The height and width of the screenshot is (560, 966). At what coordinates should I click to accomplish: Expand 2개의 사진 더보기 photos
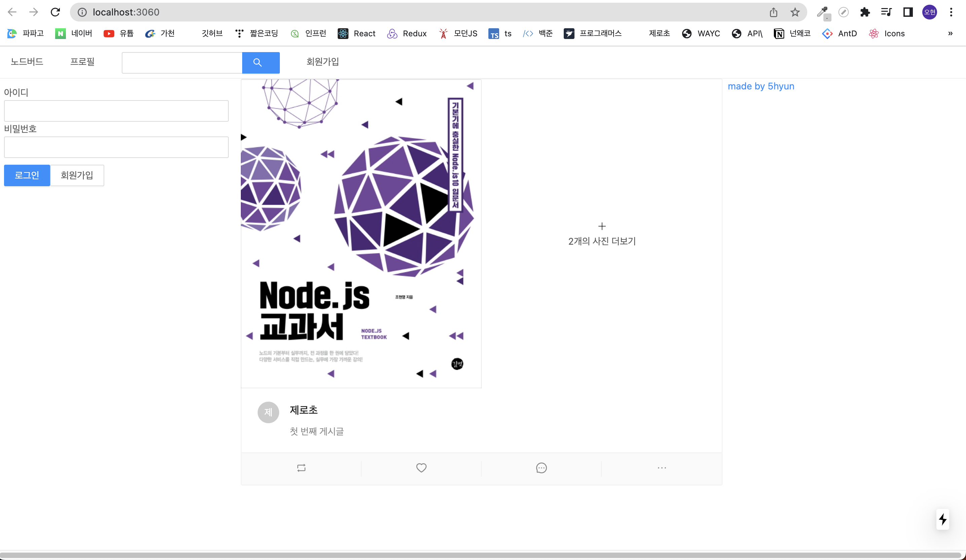pyautogui.click(x=601, y=234)
